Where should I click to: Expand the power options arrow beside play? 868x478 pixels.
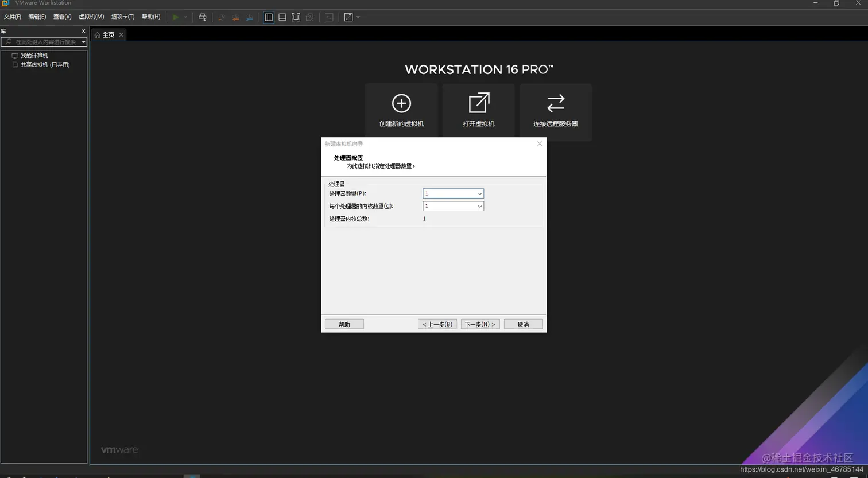pyautogui.click(x=185, y=17)
